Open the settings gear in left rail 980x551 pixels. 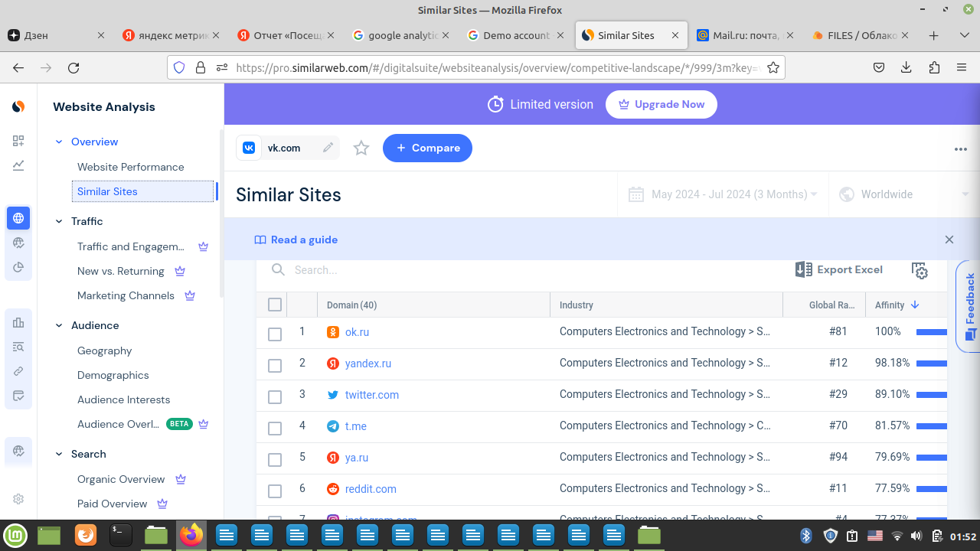point(18,499)
